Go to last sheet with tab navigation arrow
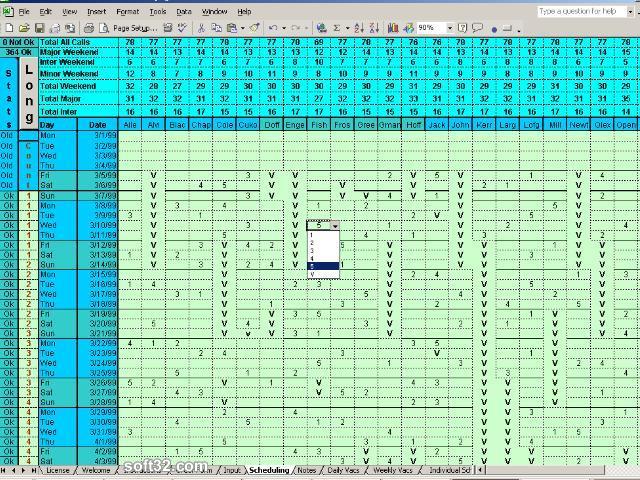The height and width of the screenshot is (480, 640). pos(33,470)
